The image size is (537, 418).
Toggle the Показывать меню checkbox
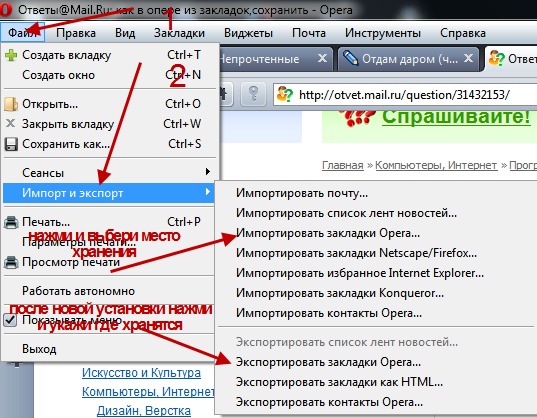(10, 320)
